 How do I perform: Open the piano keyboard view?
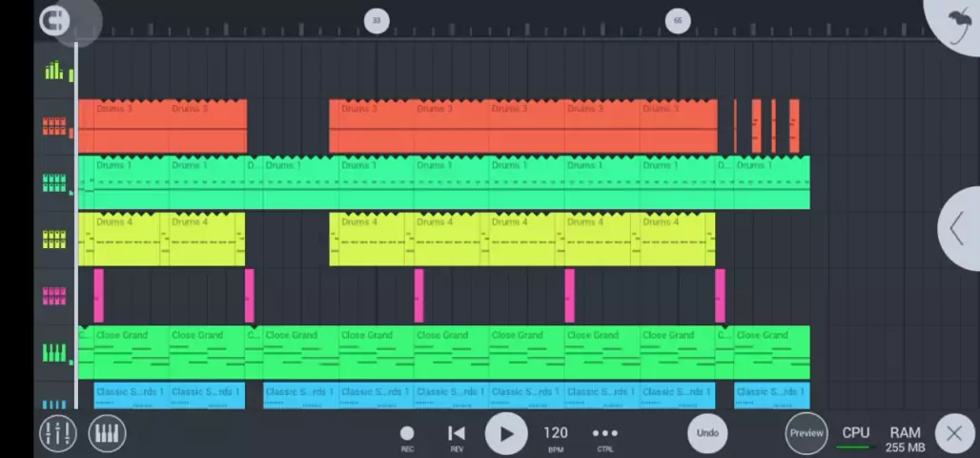[x=107, y=433]
